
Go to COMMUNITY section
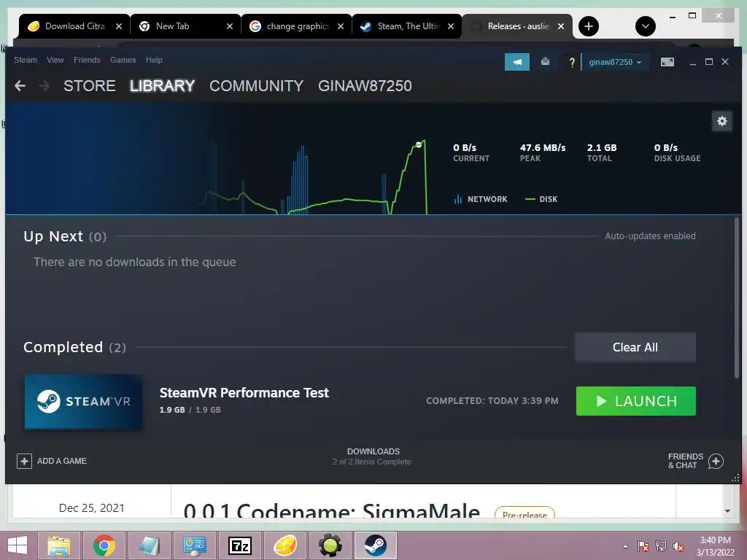tap(256, 86)
